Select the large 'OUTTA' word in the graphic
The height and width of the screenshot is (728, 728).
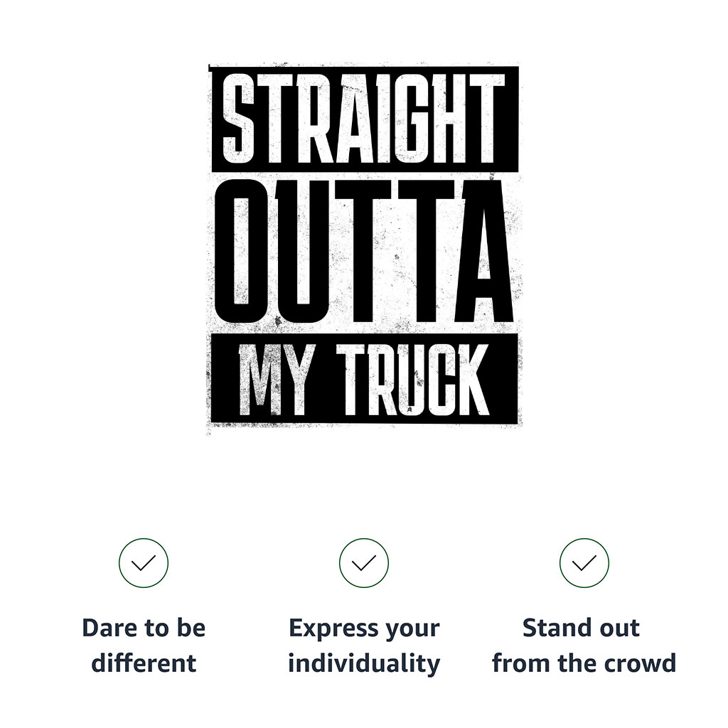coord(364,252)
